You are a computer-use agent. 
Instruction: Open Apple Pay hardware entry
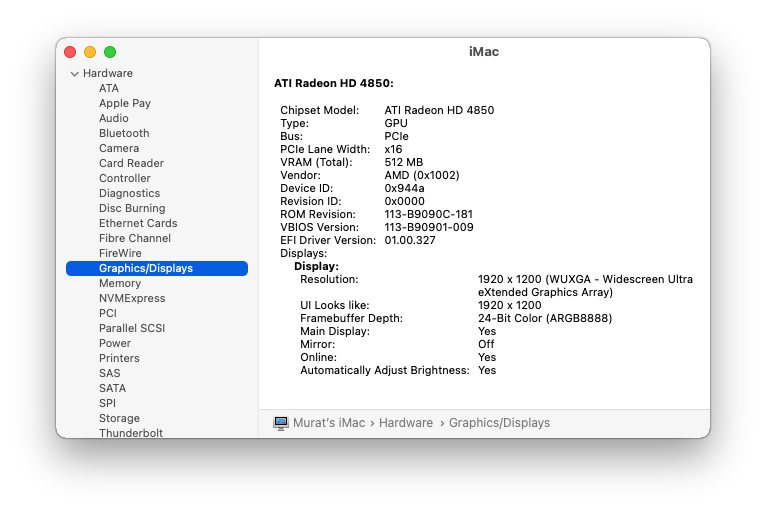point(125,103)
